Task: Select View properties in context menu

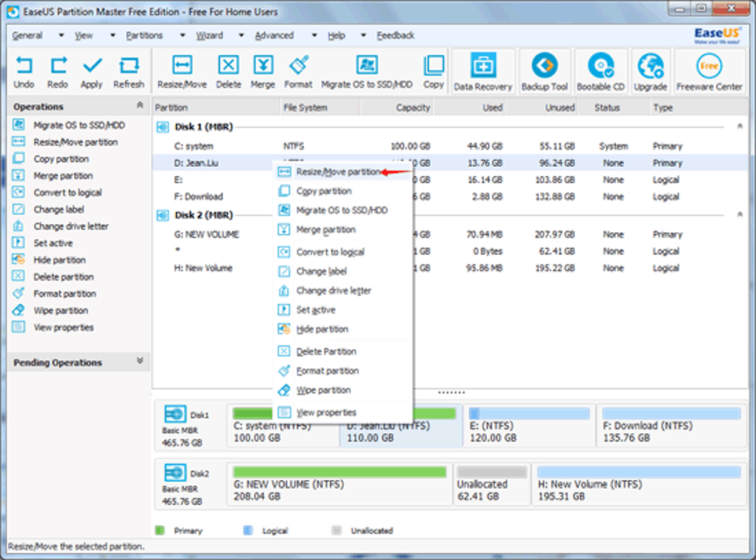Action: pyautogui.click(x=343, y=412)
